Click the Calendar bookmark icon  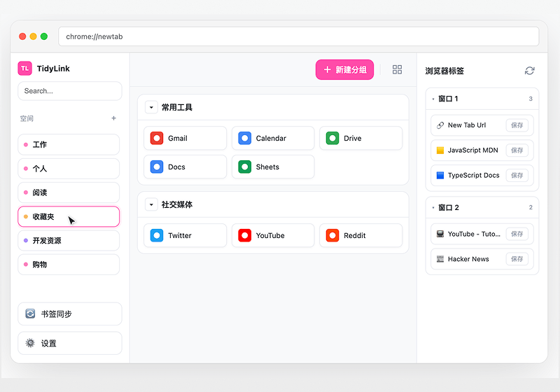pos(244,138)
